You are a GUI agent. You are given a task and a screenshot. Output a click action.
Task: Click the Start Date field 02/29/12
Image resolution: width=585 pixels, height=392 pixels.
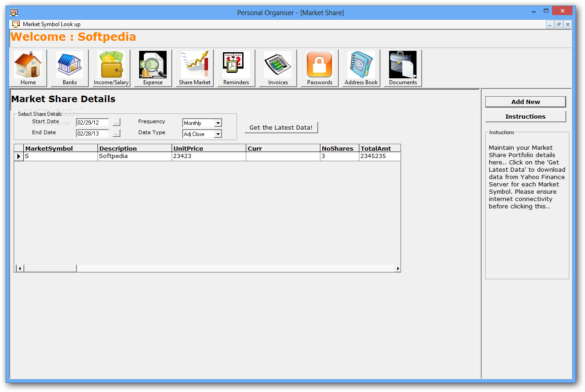click(x=92, y=123)
